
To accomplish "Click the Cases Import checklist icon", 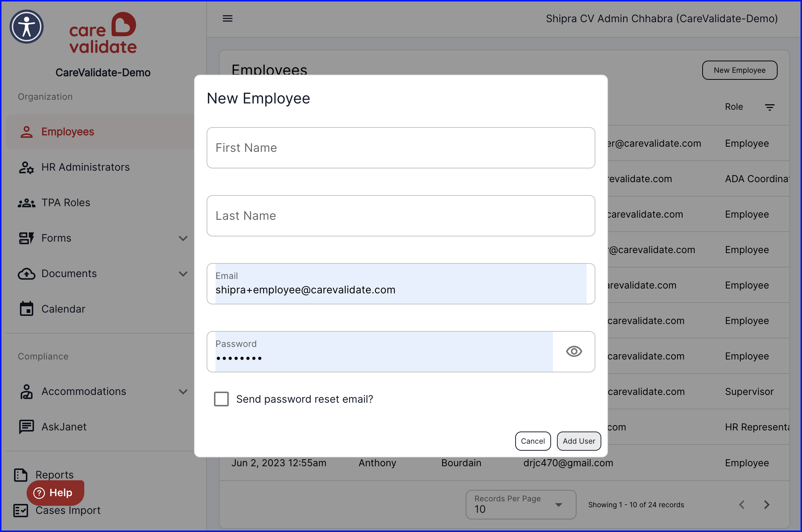I will (21, 510).
